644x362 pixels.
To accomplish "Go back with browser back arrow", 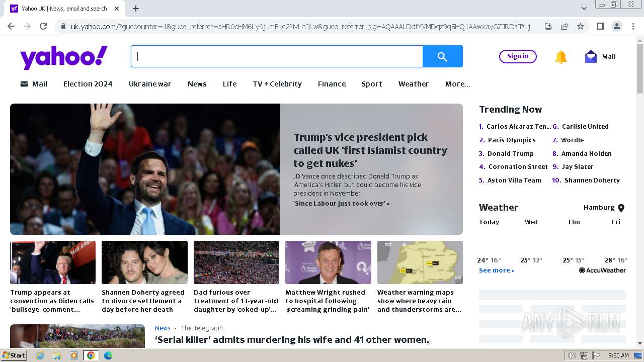I will coord(11,26).
